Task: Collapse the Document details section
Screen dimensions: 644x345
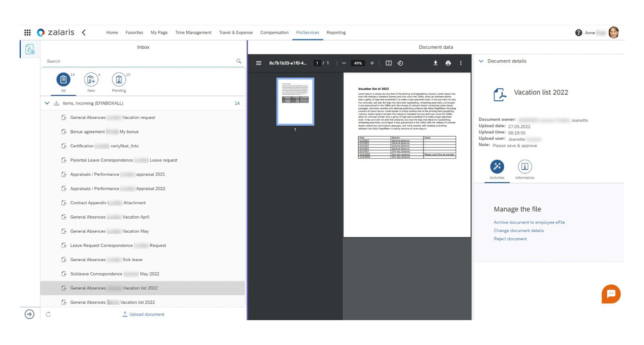Action: click(x=481, y=61)
